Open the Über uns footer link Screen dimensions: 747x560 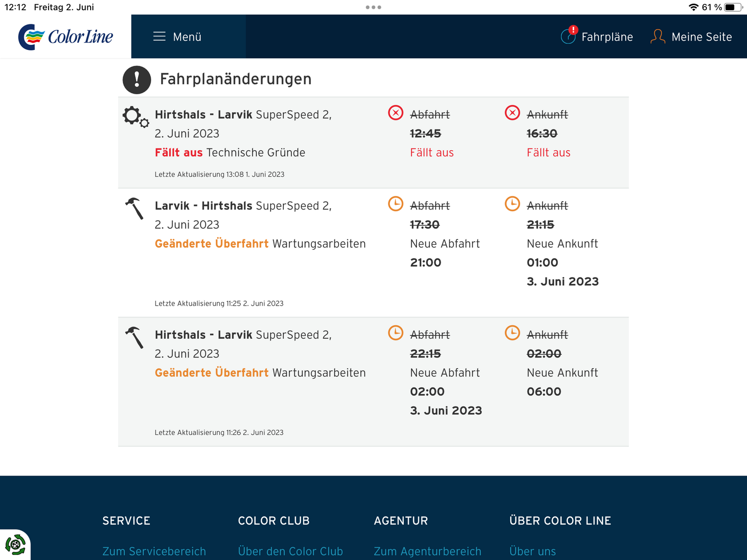(x=533, y=551)
